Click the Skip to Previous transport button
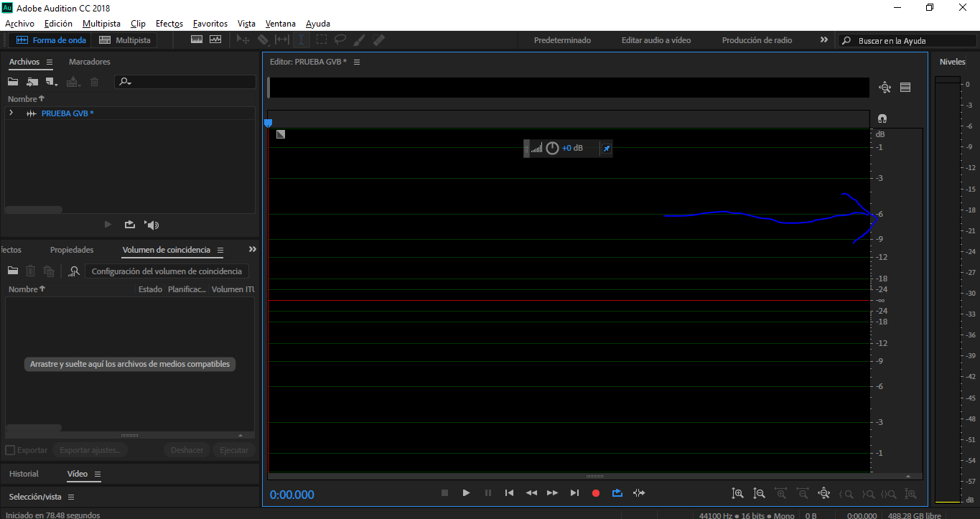980x519 pixels. pos(509,493)
